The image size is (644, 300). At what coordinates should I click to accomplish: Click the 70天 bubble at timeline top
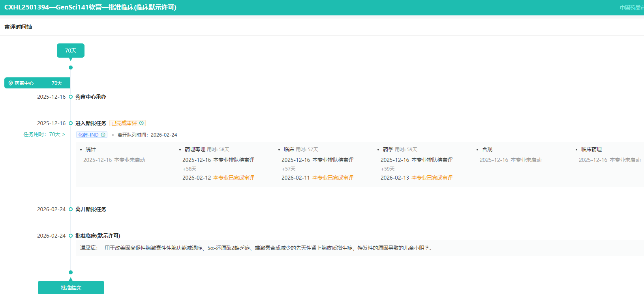click(71, 51)
